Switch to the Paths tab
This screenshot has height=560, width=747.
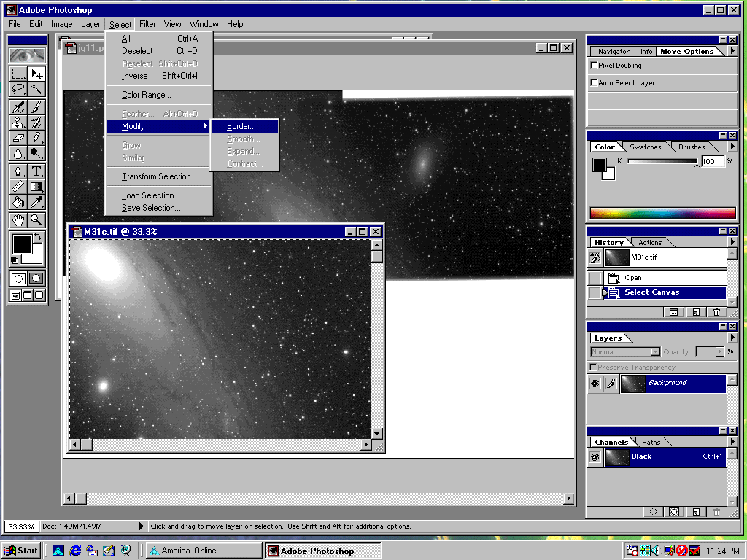coord(651,443)
